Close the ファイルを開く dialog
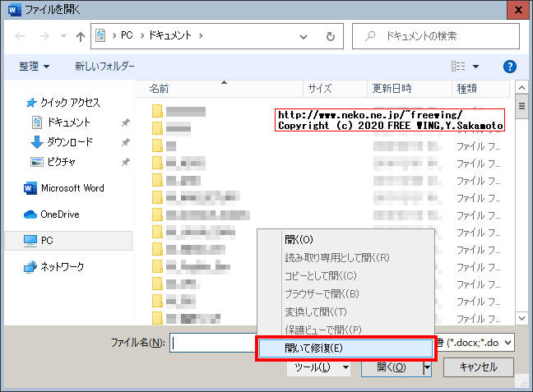Viewport: 533px width, 392px height. click(x=518, y=10)
